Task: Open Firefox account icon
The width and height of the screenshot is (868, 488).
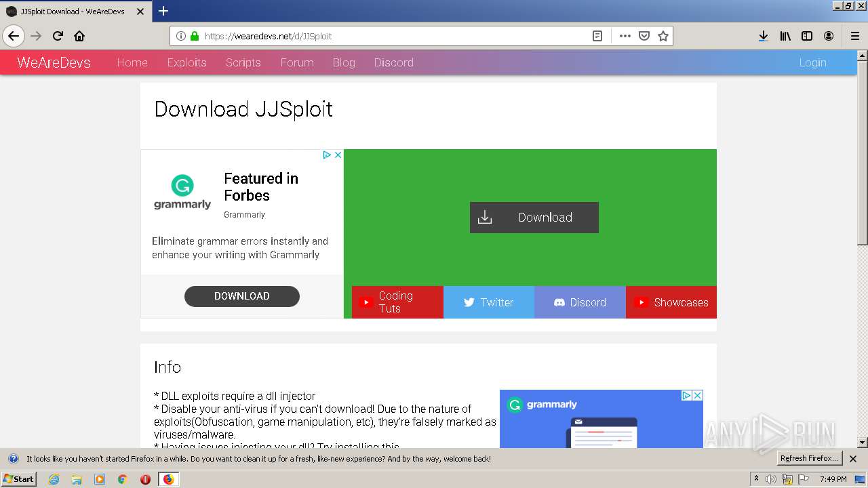Action: (829, 36)
